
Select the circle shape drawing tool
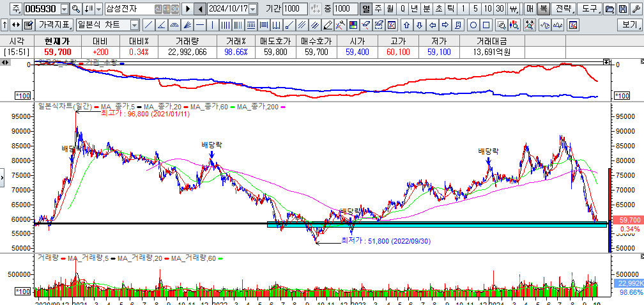pos(474,25)
